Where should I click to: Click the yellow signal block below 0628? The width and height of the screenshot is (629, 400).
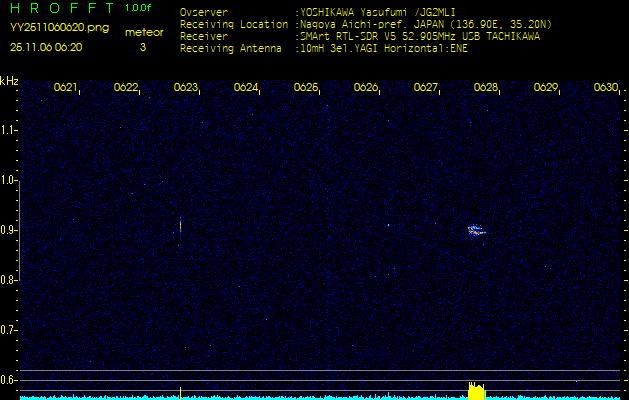(x=477, y=391)
